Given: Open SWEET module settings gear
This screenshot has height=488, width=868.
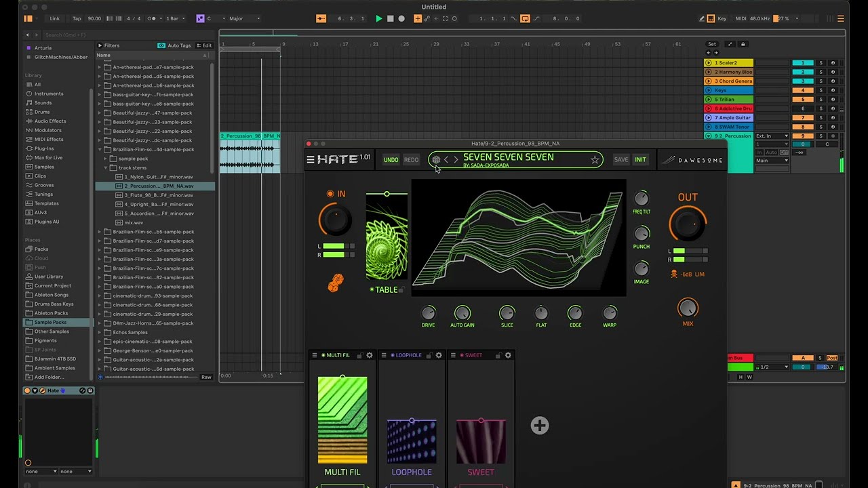Looking at the screenshot, I should pos(508,355).
